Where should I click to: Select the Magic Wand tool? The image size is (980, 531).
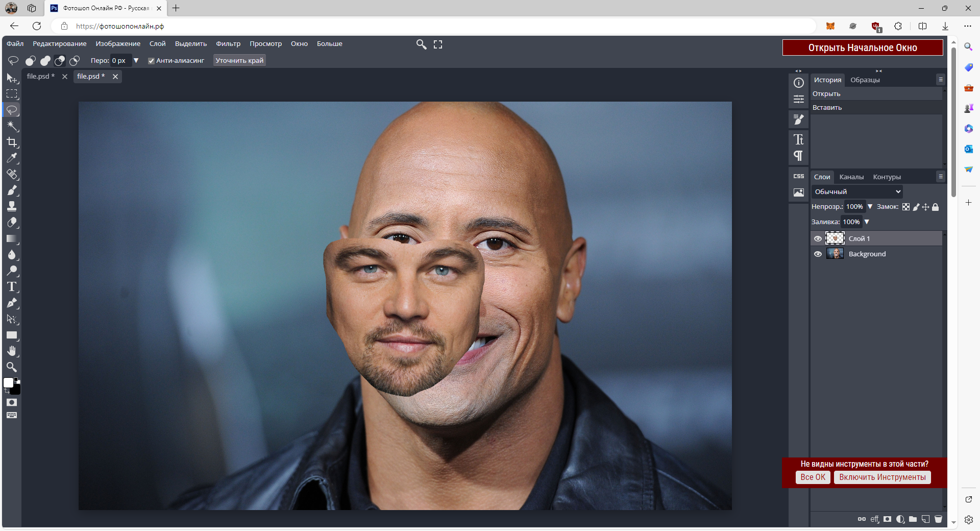point(12,126)
